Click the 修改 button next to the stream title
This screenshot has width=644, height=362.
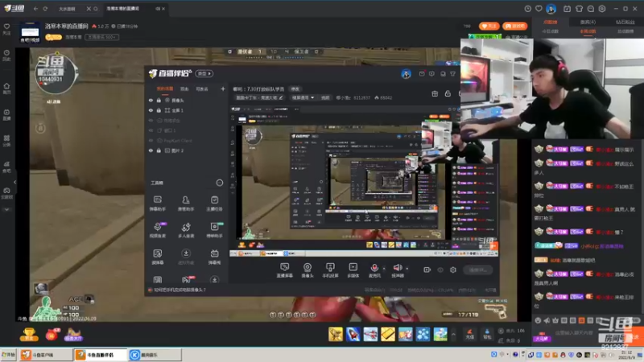(x=295, y=89)
